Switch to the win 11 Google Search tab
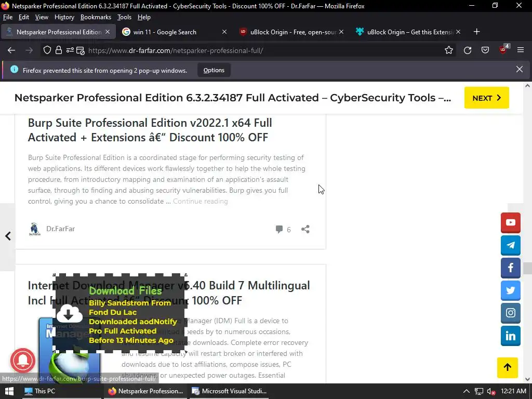This screenshot has width=532, height=399. pos(175,32)
